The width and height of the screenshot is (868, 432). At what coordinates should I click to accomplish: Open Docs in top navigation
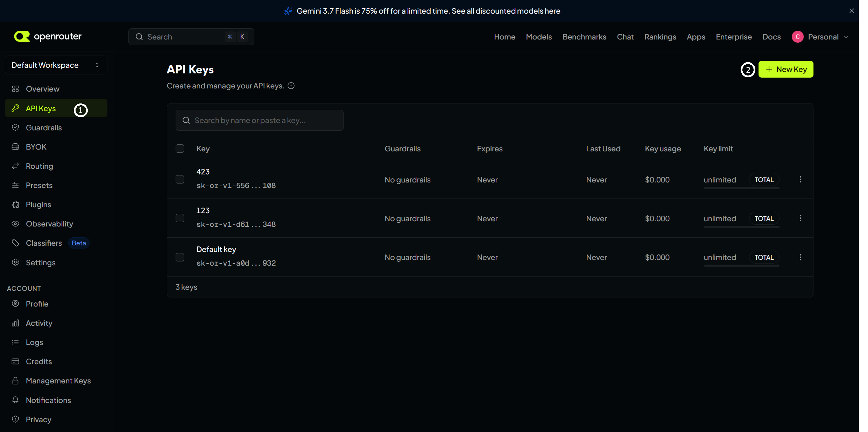coord(771,37)
